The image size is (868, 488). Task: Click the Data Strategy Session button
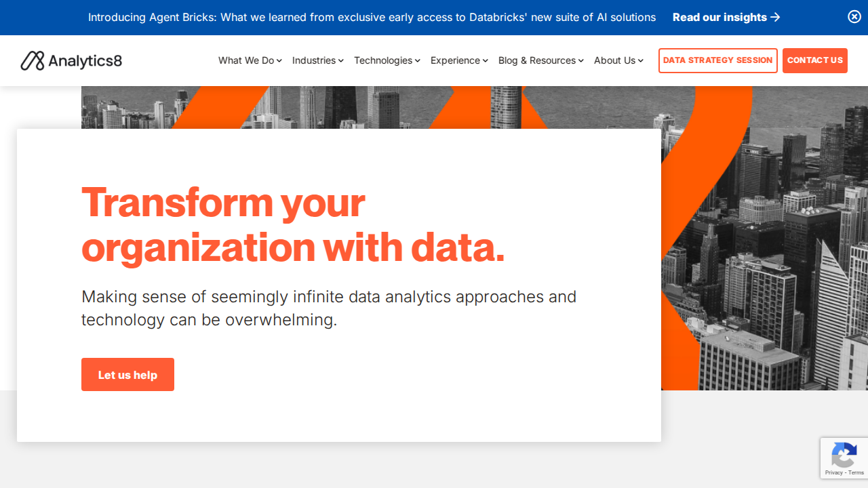pyautogui.click(x=718, y=60)
